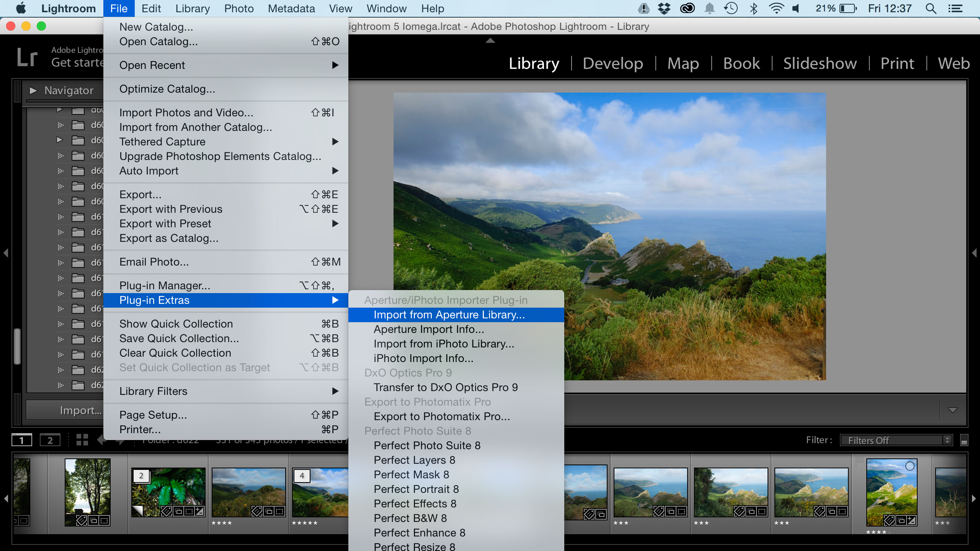Expand Open Recent submenu

point(226,65)
